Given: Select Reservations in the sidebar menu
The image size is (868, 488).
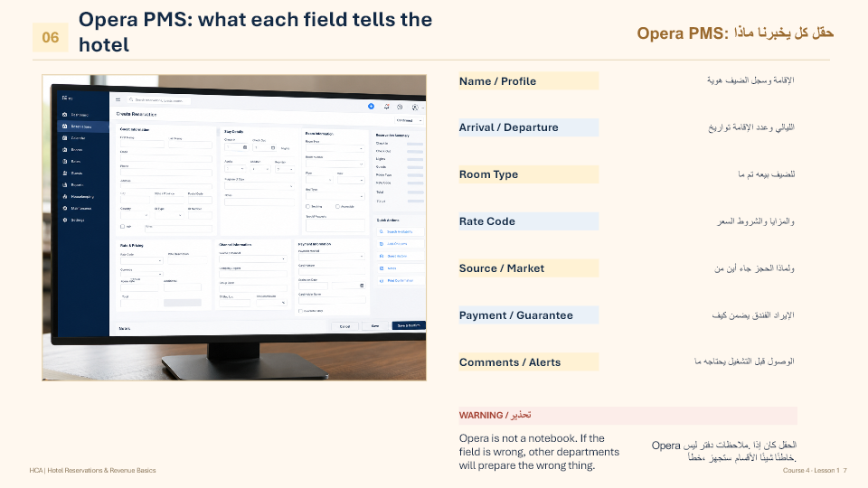Looking at the screenshot, I should pos(83,127).
